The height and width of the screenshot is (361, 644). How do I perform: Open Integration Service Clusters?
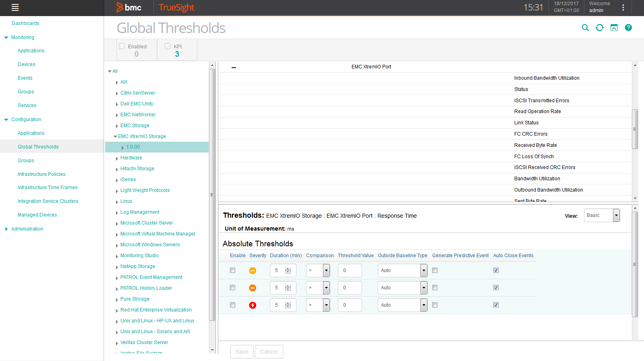click(48, 201)
